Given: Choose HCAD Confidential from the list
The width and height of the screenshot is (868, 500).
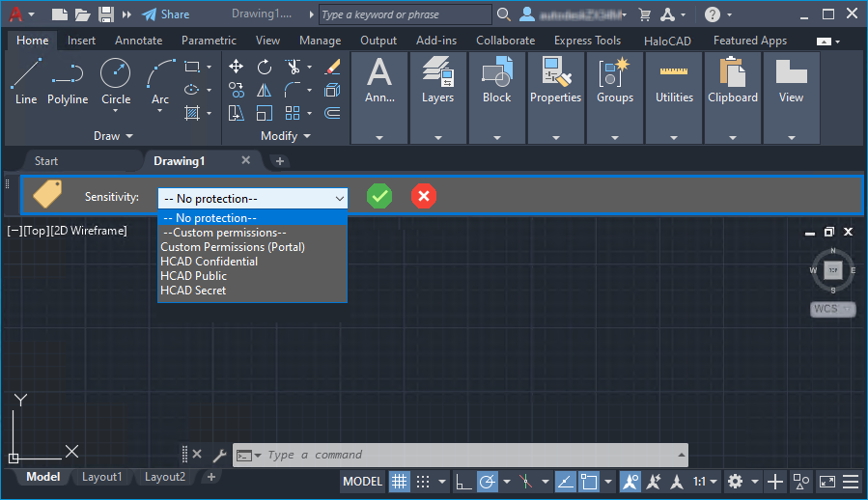Looking at the screenshot, I should tap(210, 262).
